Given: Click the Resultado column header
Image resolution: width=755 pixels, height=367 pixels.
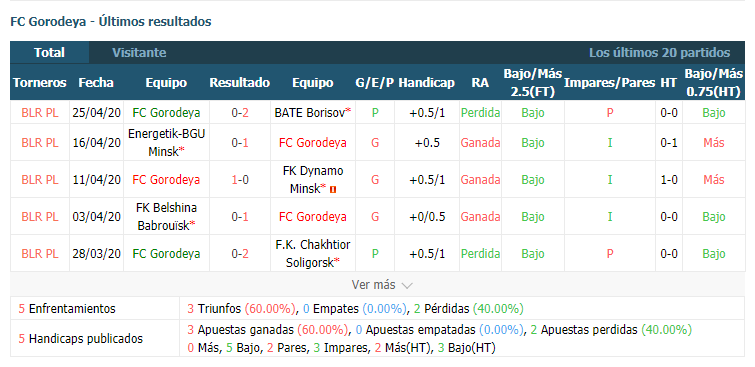Looking at the screenshot, I should (239, 82).
